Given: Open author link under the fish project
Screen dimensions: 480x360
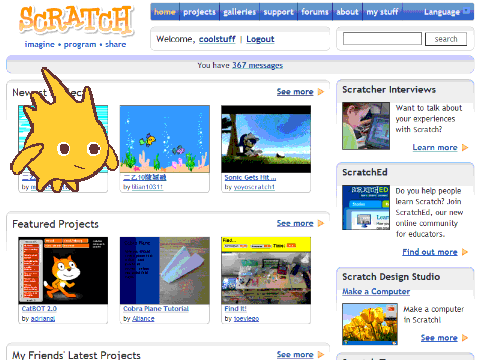Looking at the screenshot, I should click(x=147, y=187).
